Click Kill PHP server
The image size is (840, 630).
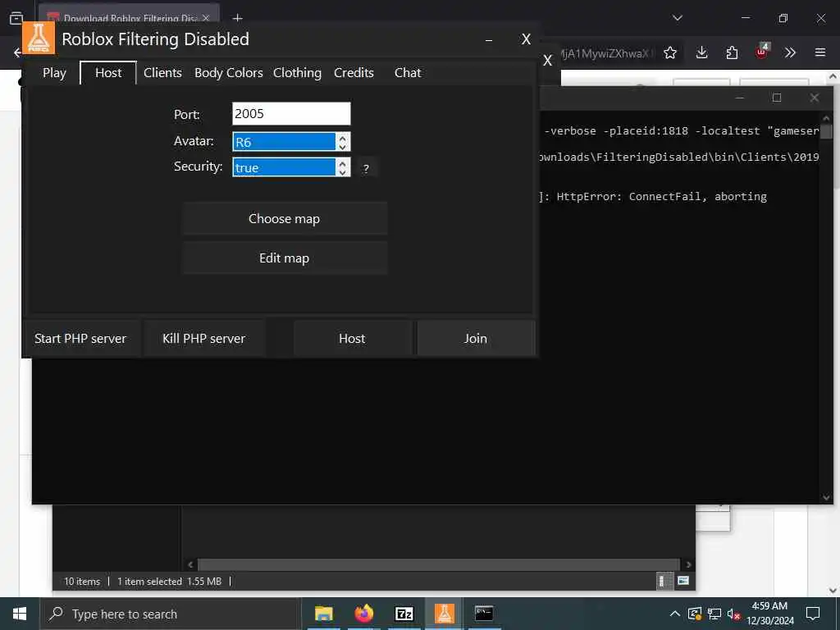click(203, 339)
